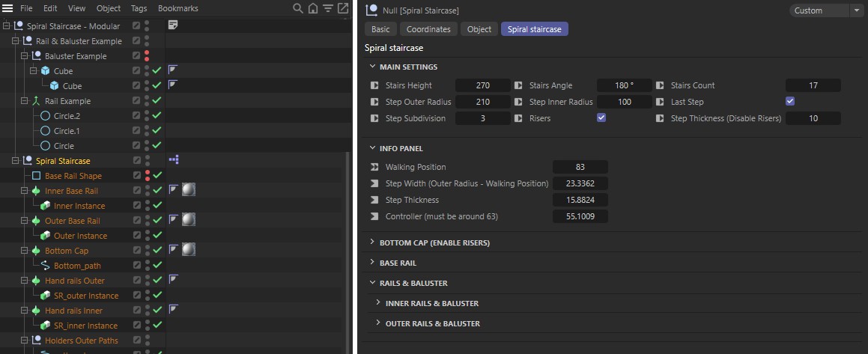868x354 pixels.
Task: Click the Step Outer Radius field
Action: [483, 102]
